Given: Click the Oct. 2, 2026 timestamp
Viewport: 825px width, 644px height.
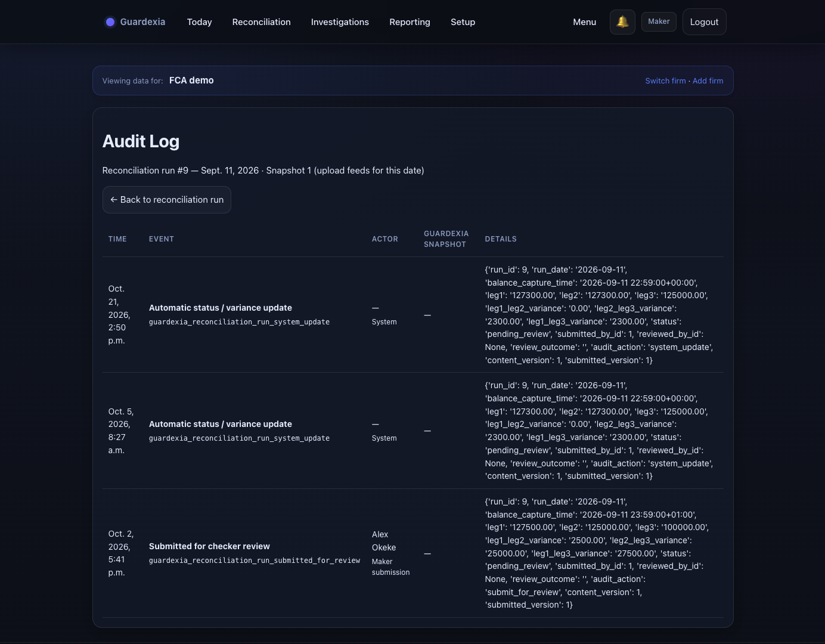Looking at the screenshot, I should (x=121, y=553).
